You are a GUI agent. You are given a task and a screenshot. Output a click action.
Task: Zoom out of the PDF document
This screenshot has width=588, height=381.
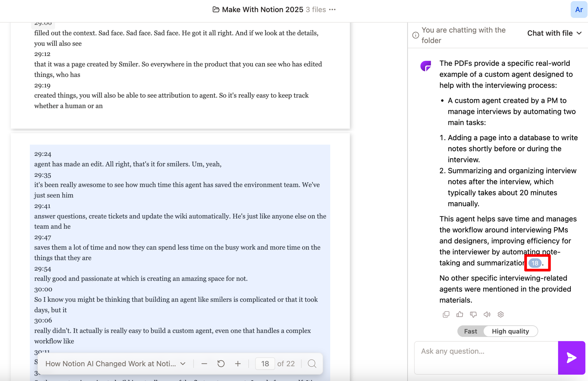[x=204, y=364]
